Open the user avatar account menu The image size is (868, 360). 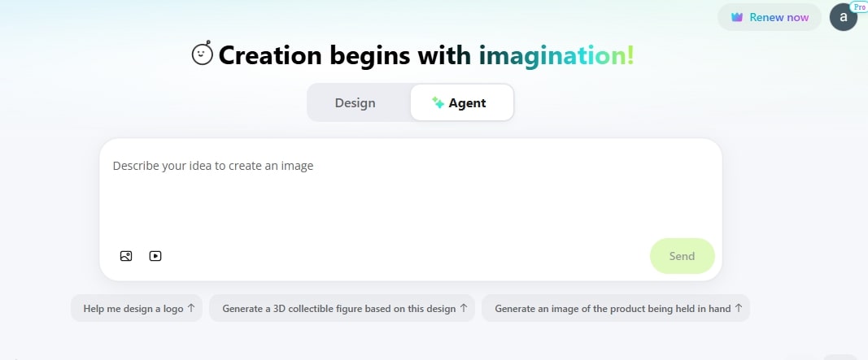843,17
